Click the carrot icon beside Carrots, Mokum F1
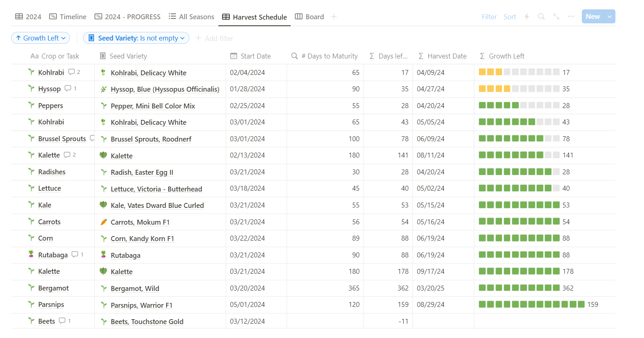Image resolution: width=644 pixels, height=338 pixels. 103,222
